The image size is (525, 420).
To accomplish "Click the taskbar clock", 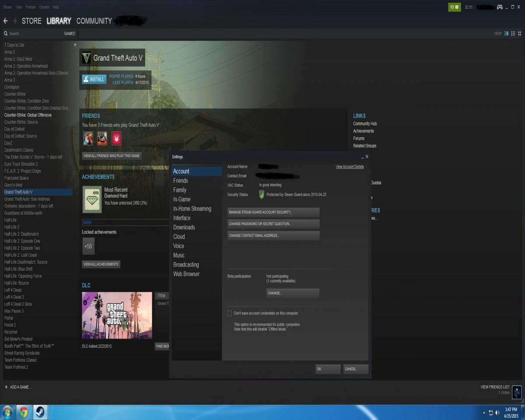I will (x=511, y=413).
